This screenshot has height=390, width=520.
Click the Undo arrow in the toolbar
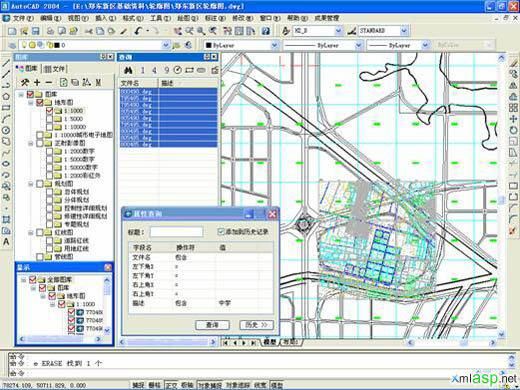(x=139, y=31)
